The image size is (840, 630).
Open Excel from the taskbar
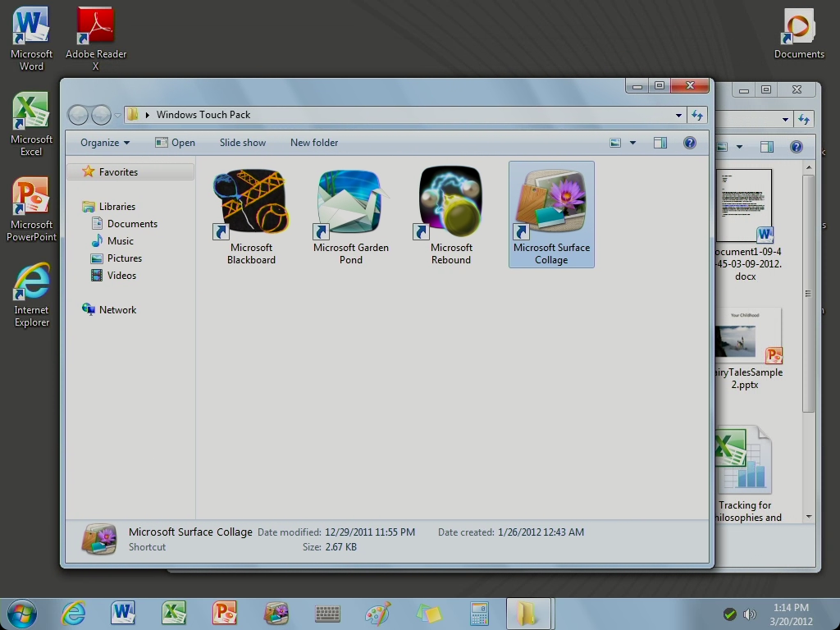[x=174, y=614]
